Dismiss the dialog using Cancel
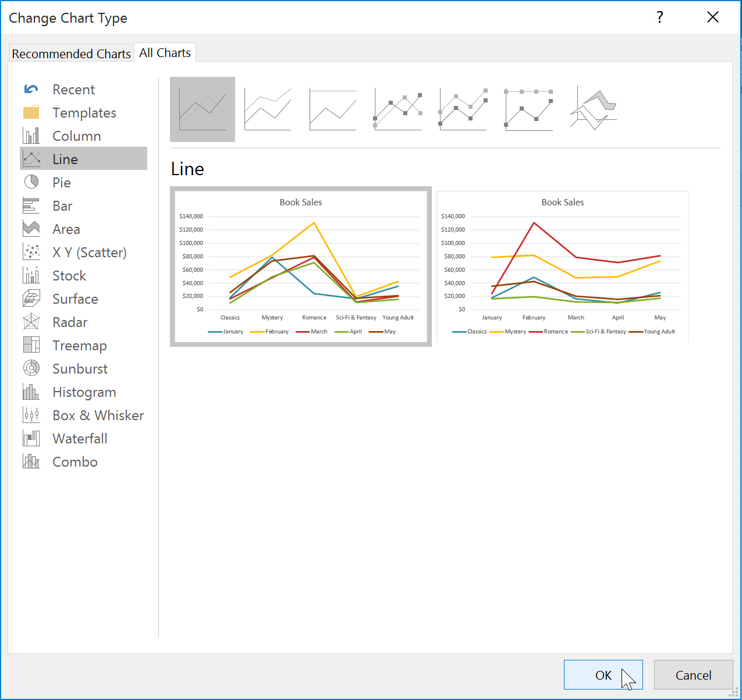The image size is (742, 700). pyautogui.click(x=694, y=675)
